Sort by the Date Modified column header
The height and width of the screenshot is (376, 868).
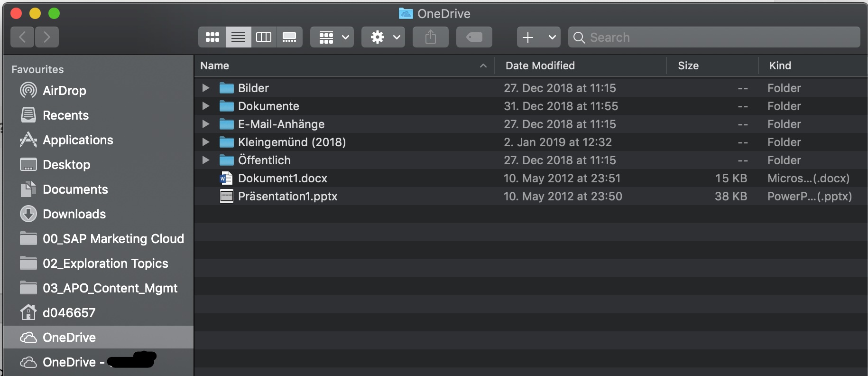click(x=581, y=66)
